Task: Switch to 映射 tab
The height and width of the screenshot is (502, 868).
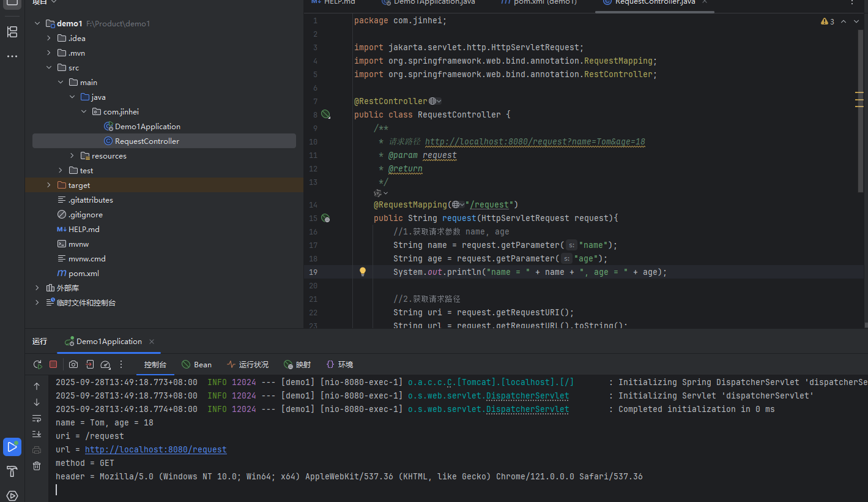Action: tap(297, 364)
